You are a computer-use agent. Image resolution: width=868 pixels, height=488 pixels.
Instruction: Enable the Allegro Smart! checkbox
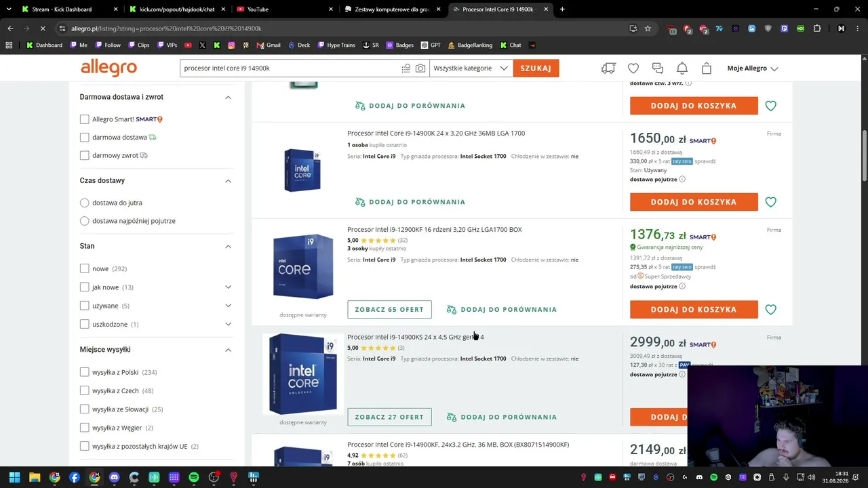[84, 119]
